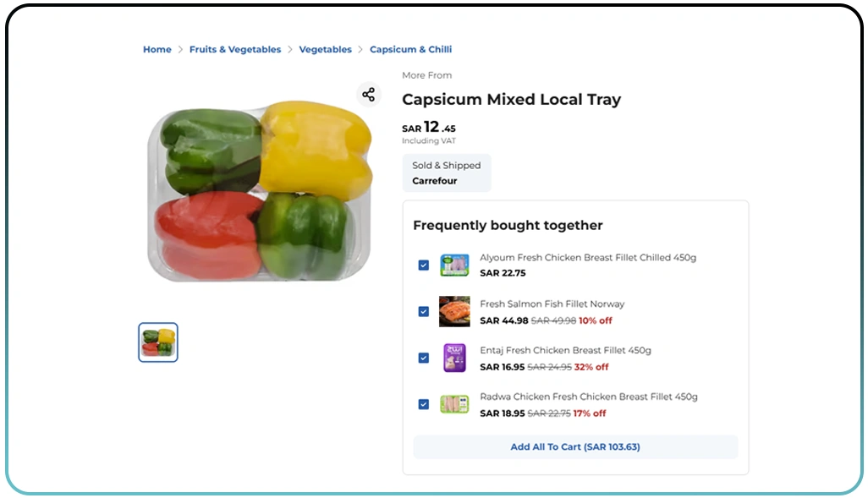868x498 pixels.
Task: Uncheck the Fresh Salmon Fish Fillet item
Action: [424, 311]
